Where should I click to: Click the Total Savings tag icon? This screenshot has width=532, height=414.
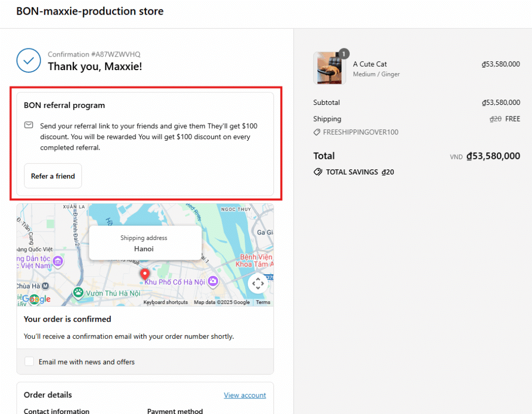318,172
